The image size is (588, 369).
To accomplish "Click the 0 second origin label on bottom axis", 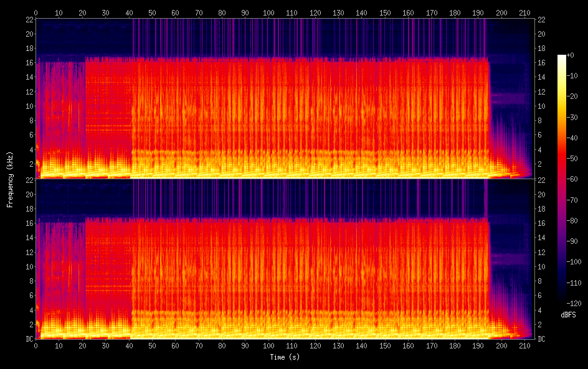I will [x=36, y=346].
